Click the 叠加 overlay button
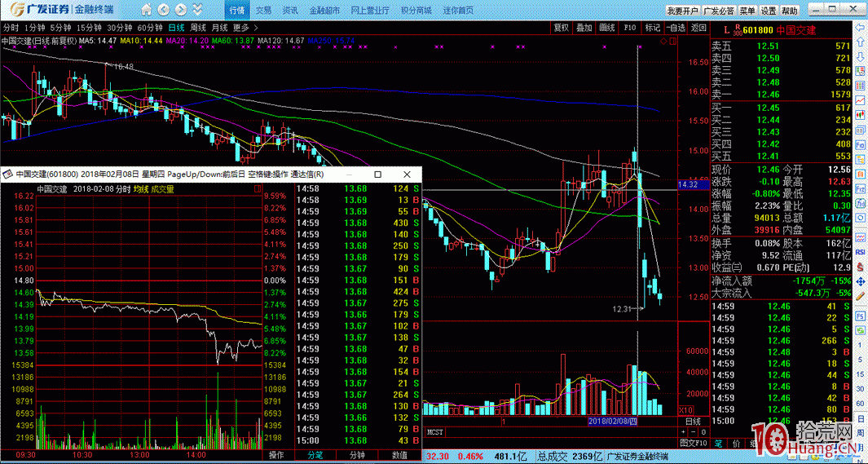 (x=584, y=28)
